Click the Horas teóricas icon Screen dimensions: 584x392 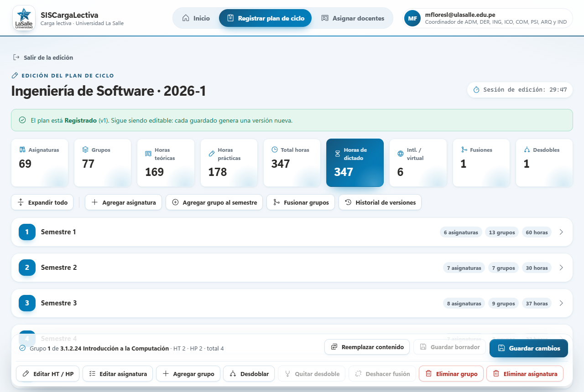148,154
